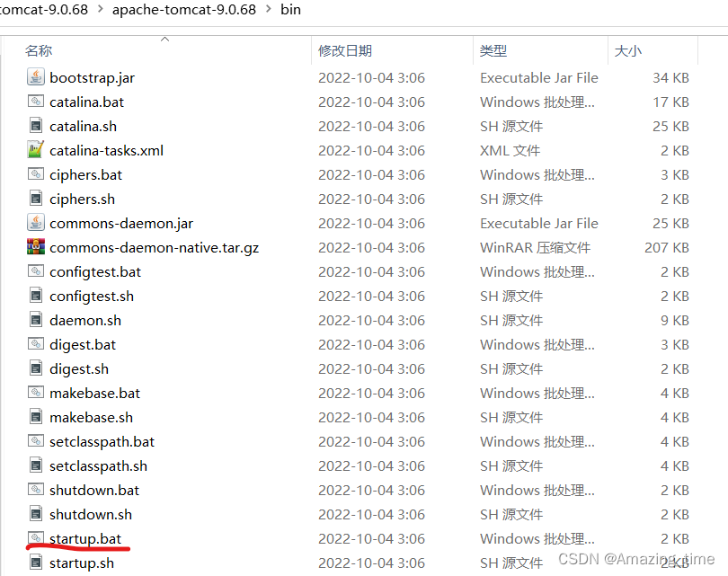Click Executable Jar File type of bootstrap.jar
This screenshot has height=576, width=728.
point(539,77)
